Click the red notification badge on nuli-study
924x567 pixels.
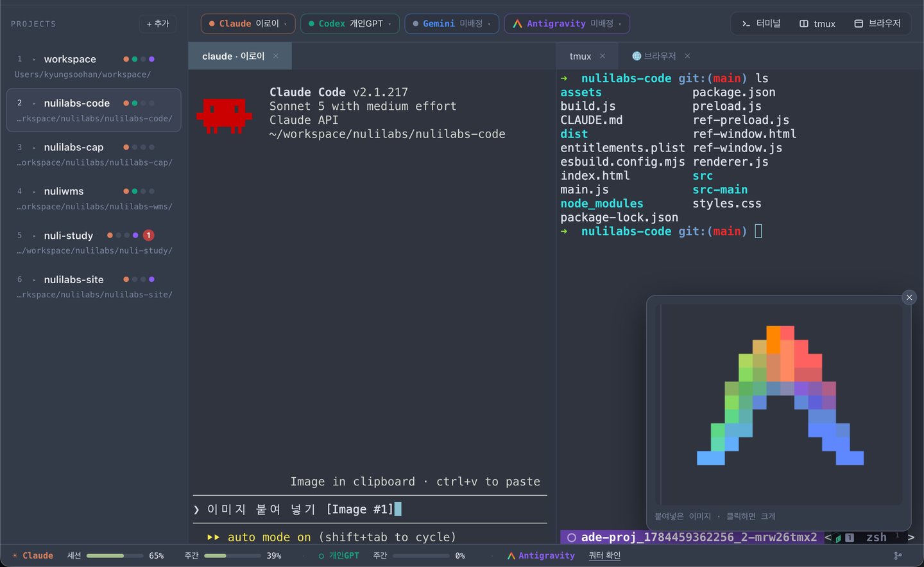(x=148, y=236)
